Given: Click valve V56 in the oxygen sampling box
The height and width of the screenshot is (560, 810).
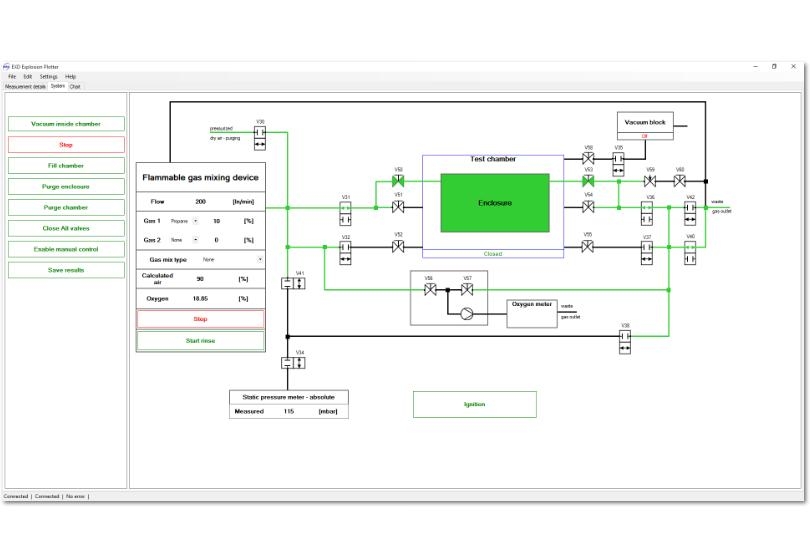Looking at the screenshot, I should pyautogui.click(x=430, y=290).
